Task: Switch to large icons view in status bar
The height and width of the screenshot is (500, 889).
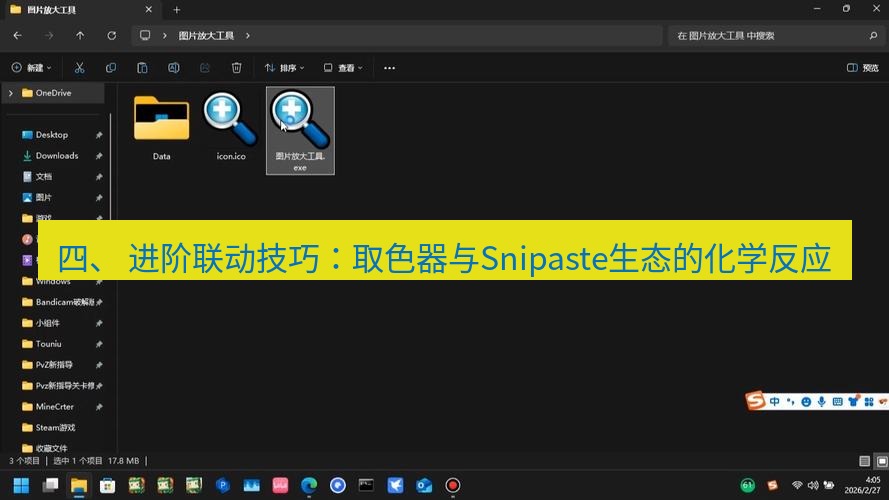Action: [881, 461]
